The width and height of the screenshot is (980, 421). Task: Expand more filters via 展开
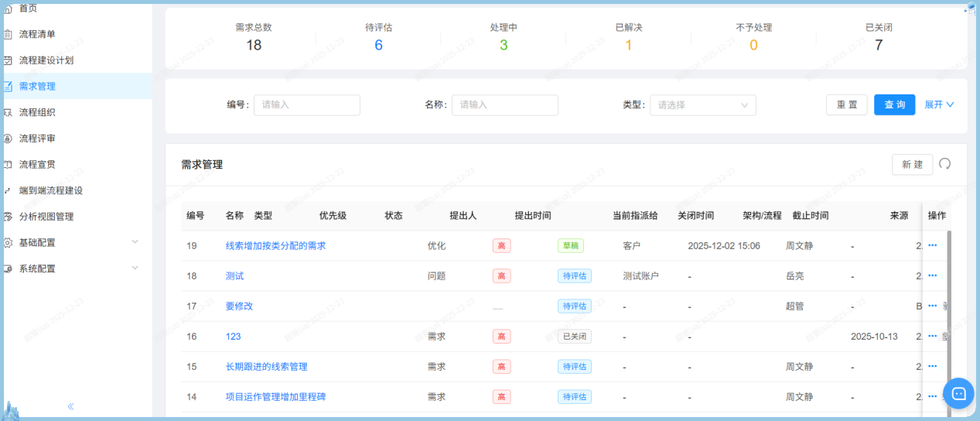[x=940, y=105]
